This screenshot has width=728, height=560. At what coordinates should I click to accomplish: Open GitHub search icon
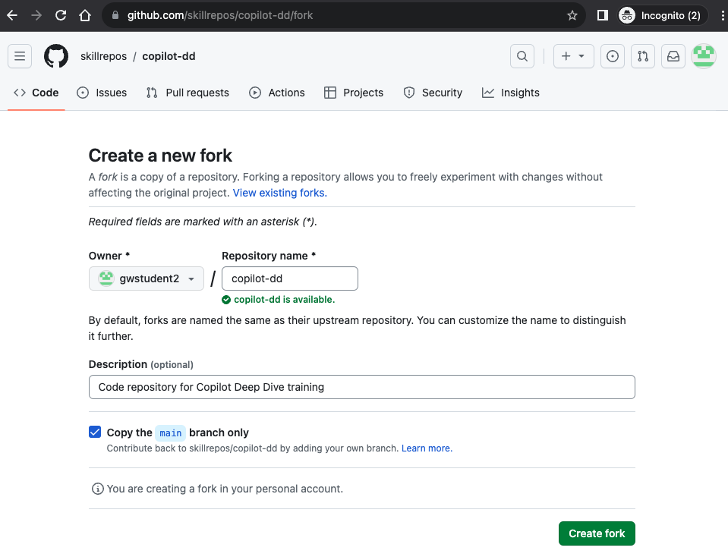(x=522, y=56)
